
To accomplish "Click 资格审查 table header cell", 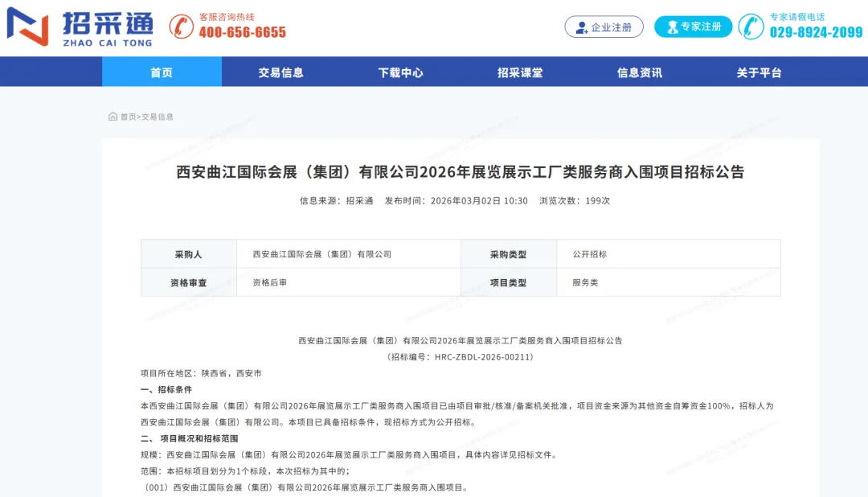I will (x=189, y=282).
